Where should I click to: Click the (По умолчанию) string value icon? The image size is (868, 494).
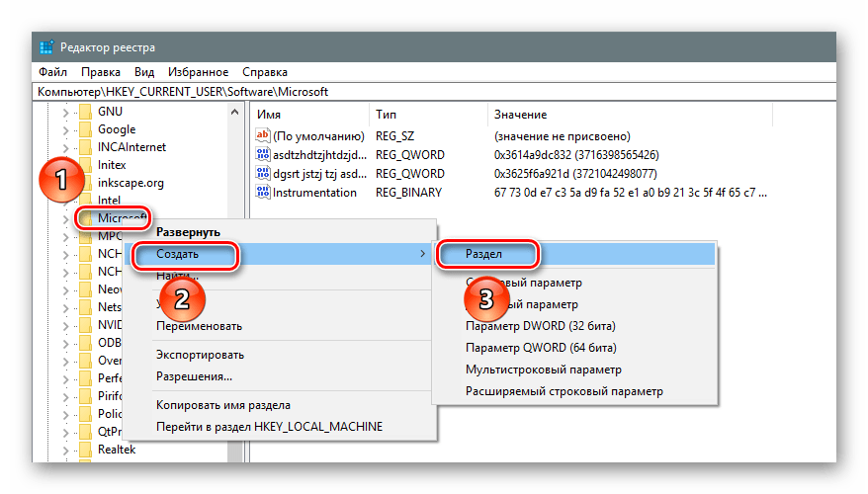coord(262,136)
